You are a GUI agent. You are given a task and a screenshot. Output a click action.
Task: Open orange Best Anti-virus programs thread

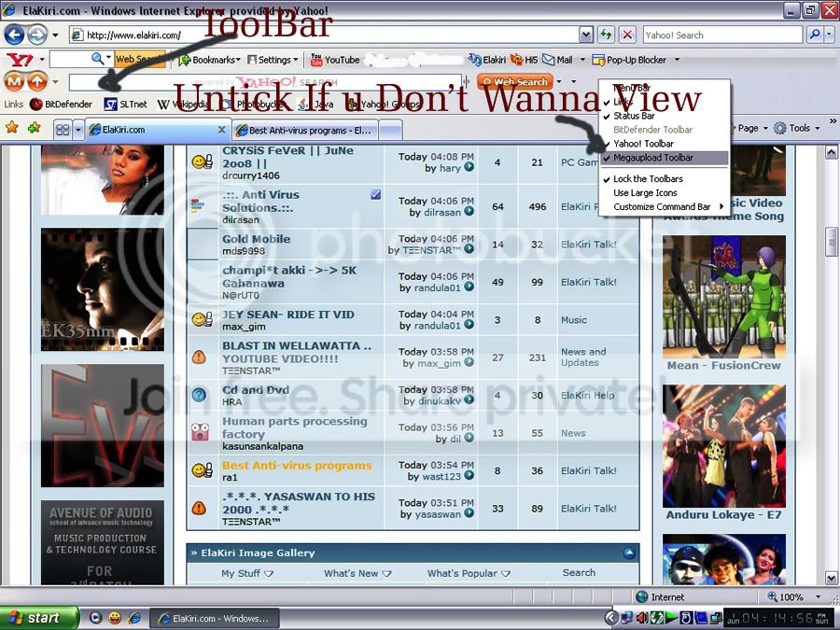pyautogui.click(x=297, y=466)
